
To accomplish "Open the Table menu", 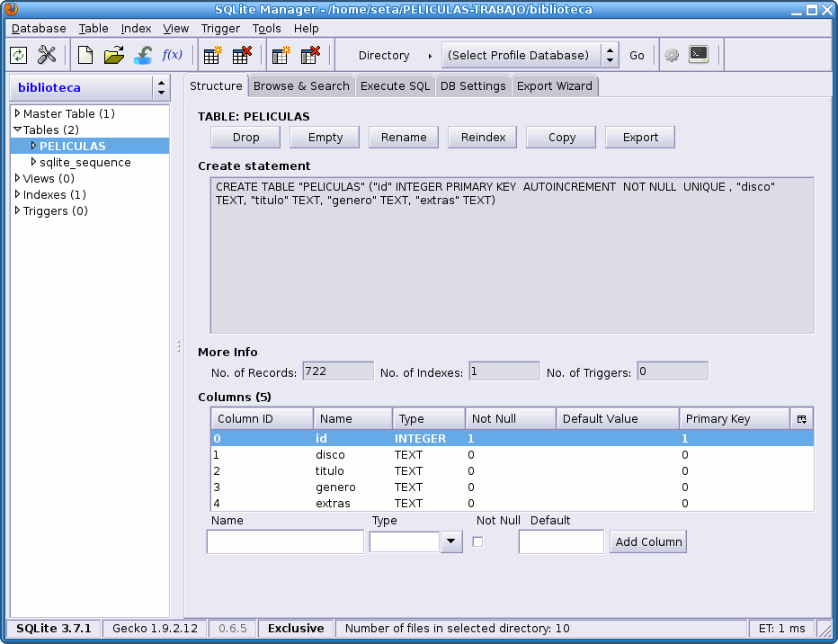I will coord(94,28).
